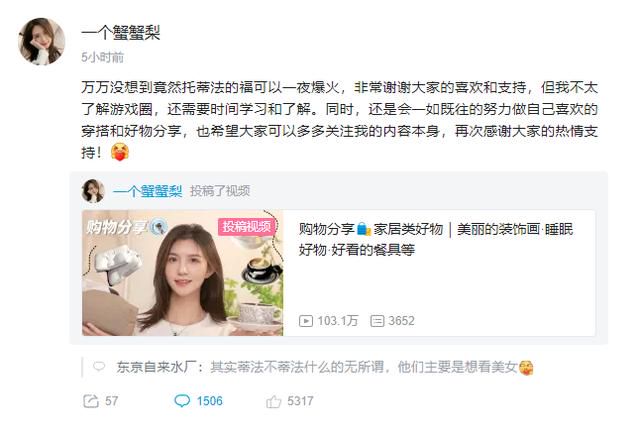Click the play count icon beside 103.1万

point(306,321)
